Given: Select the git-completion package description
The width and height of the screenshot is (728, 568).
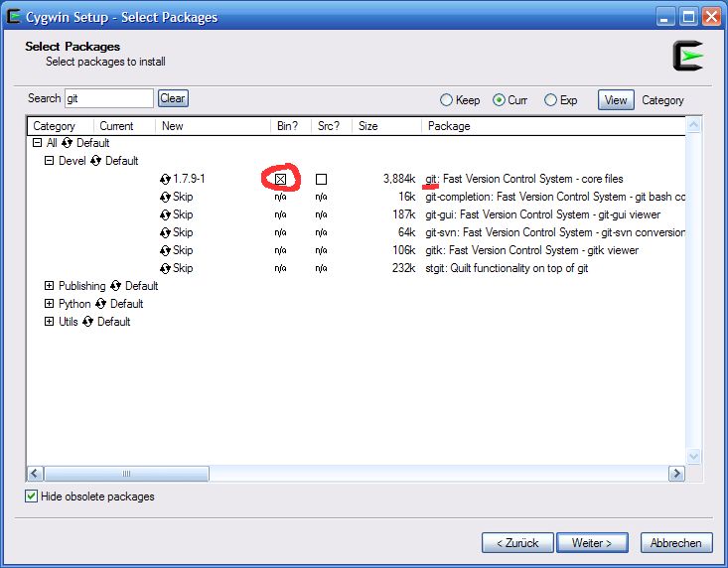Looking at the screenshot, I should (555, 197).
